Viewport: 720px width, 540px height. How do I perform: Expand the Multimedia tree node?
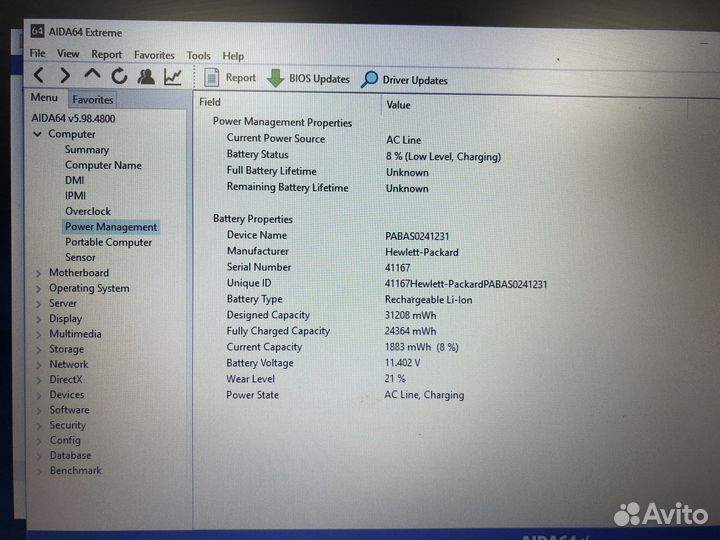coord(39,334)
